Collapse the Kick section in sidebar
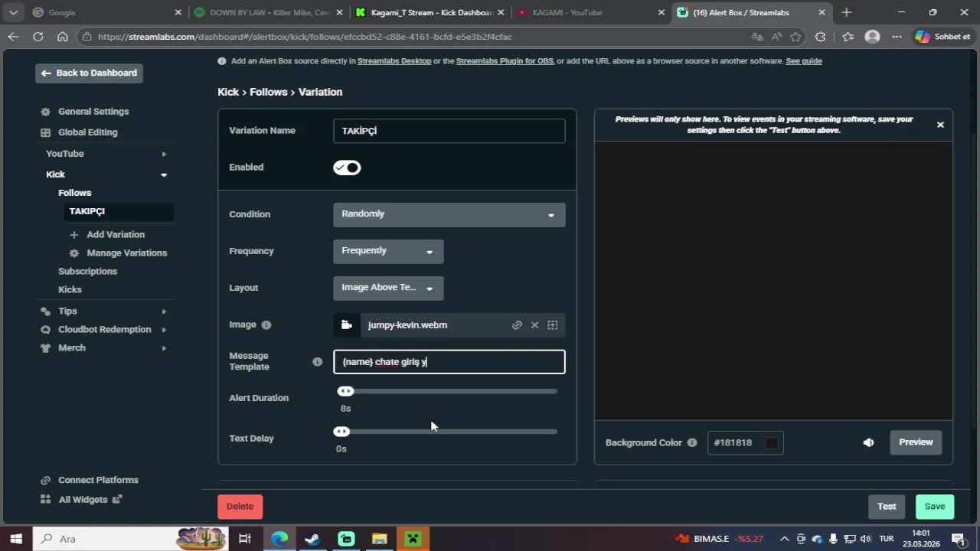 (x=164, y=174)
